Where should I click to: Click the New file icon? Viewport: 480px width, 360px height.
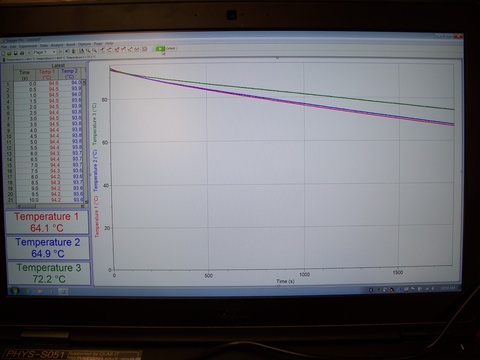coord(3,53)
